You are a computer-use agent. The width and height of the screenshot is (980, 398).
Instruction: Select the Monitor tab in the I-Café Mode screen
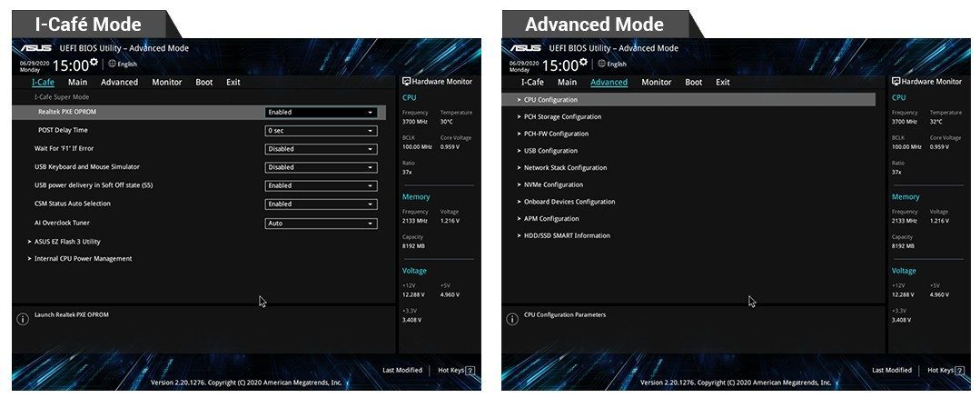pyautogui.click(x=167, y=82)
